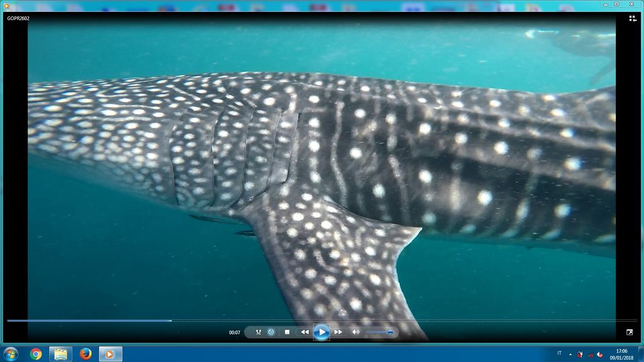Enter full screen with bottom-right icon
Image resolution: width=644 pixels, height=362 pixels.
(x=630, y=332)
